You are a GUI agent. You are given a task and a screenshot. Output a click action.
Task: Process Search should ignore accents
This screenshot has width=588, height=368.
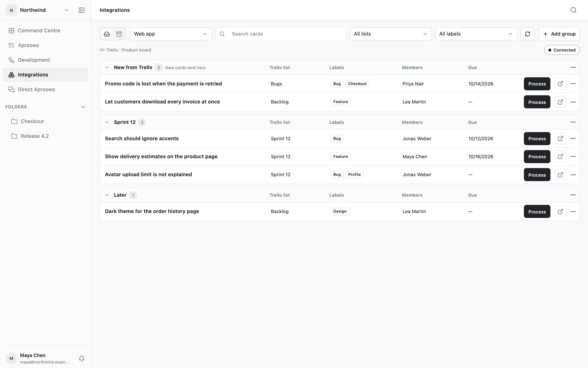[x=537, y=138]
